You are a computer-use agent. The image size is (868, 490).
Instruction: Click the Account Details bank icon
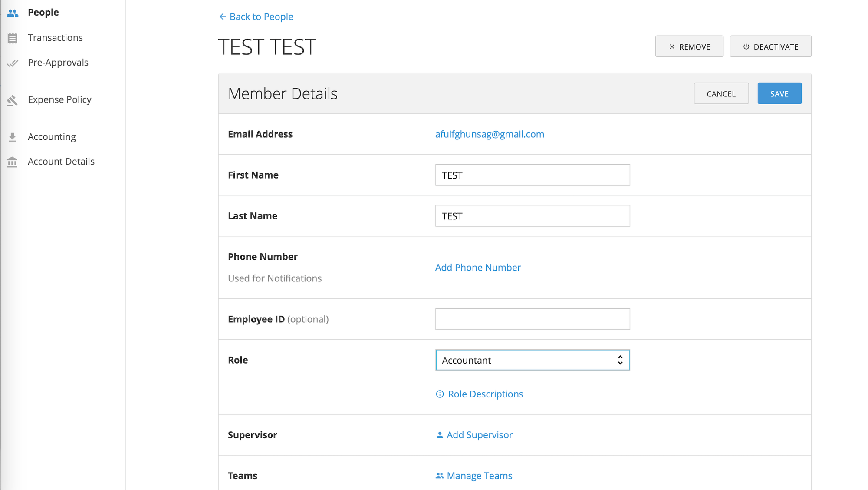click(x=12, y=162)
